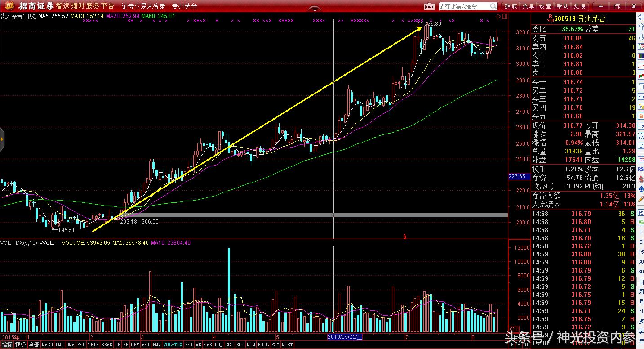Open the 菜单 menu
The width and height of the screenshot is (644, 349).
[x=528, y=6]
